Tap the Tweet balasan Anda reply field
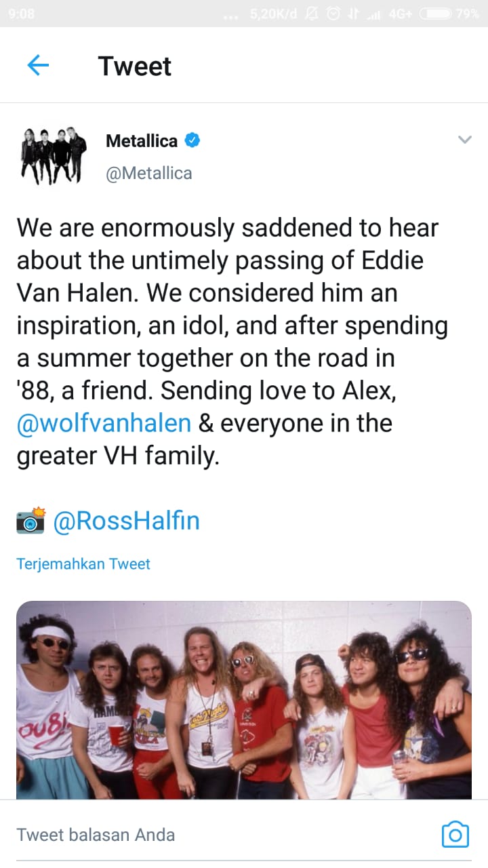Screen dimensions: 488x868 pyautogui.click(x=96, y=835)
